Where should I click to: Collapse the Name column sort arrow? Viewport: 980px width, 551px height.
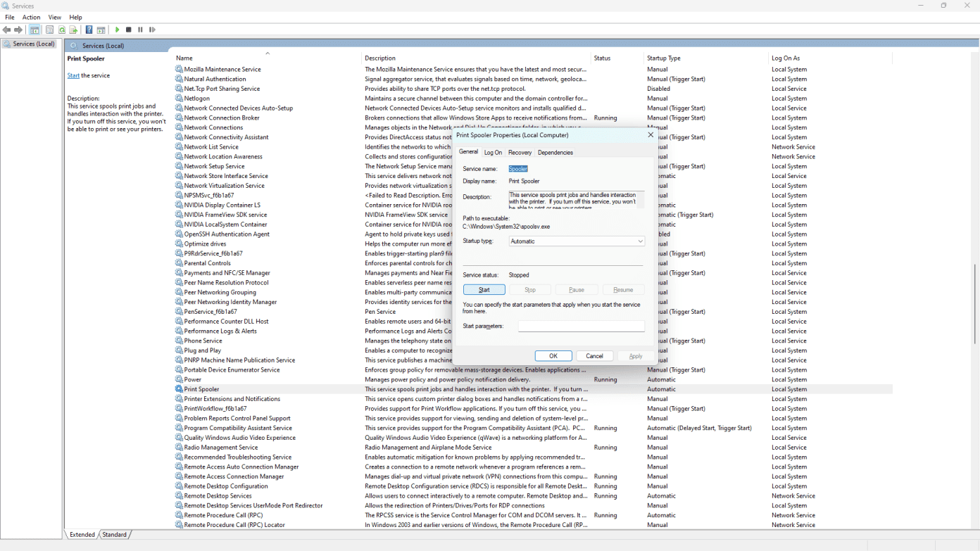point(268,53)
